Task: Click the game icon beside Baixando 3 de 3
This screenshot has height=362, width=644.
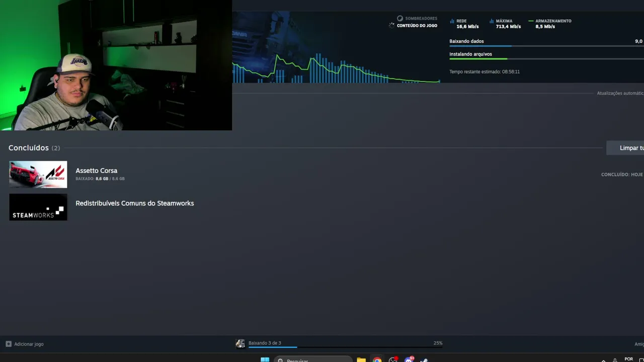Action: [240, 343]
